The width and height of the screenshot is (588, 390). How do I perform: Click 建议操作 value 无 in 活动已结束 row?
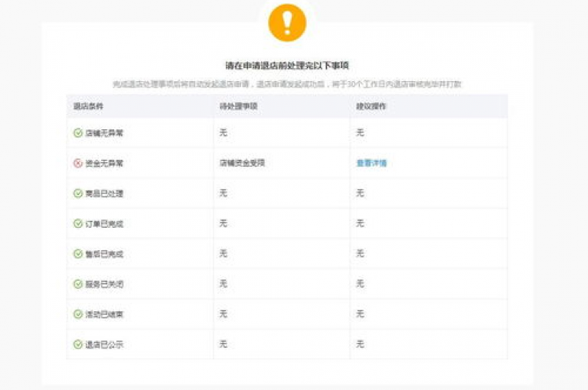click(x=360, y=314)
